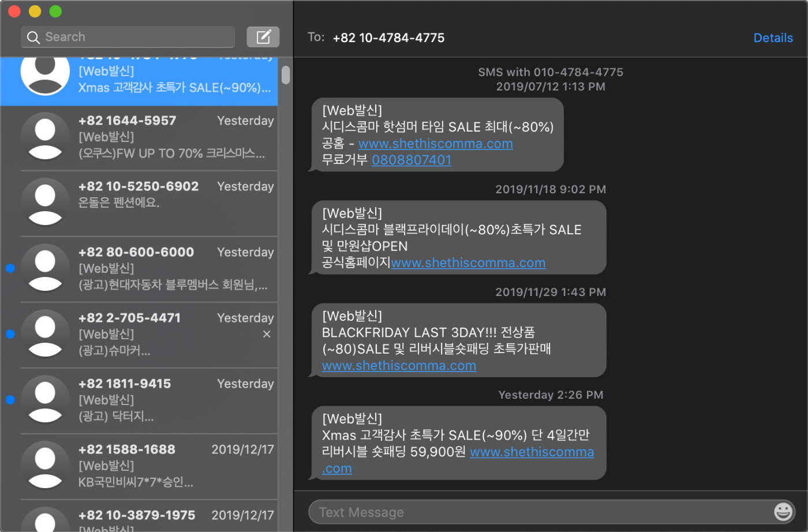Click the avatar of the selected Xmas conversation
The height and width of the screenshot is (532, 808).
(x=45, y=76)
